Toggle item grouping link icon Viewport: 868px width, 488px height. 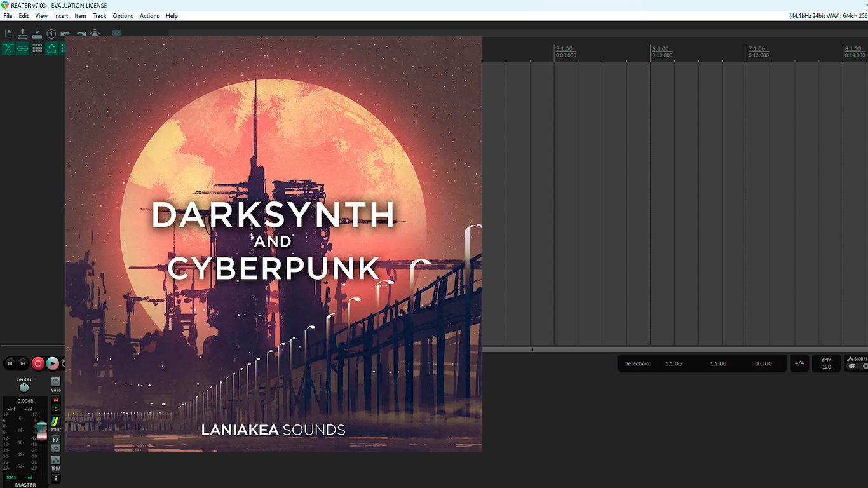(23, 48)
